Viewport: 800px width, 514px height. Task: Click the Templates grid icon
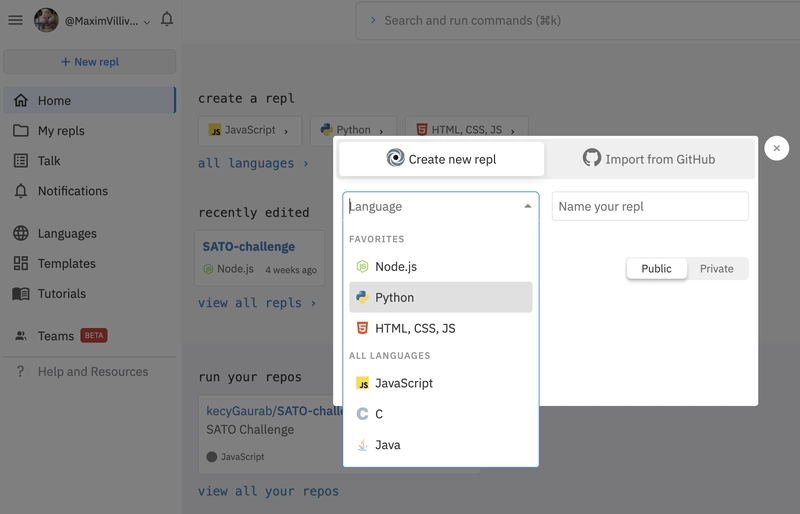click(20, 263)
